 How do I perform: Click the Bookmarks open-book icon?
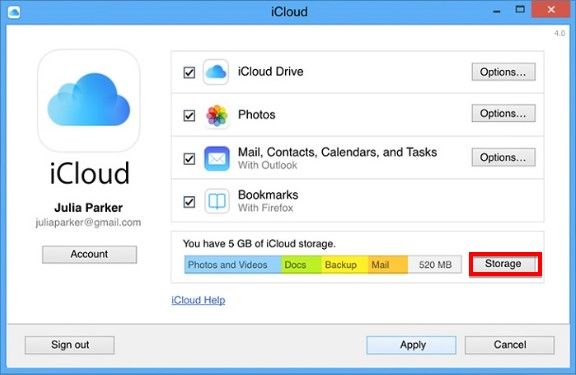217,201
